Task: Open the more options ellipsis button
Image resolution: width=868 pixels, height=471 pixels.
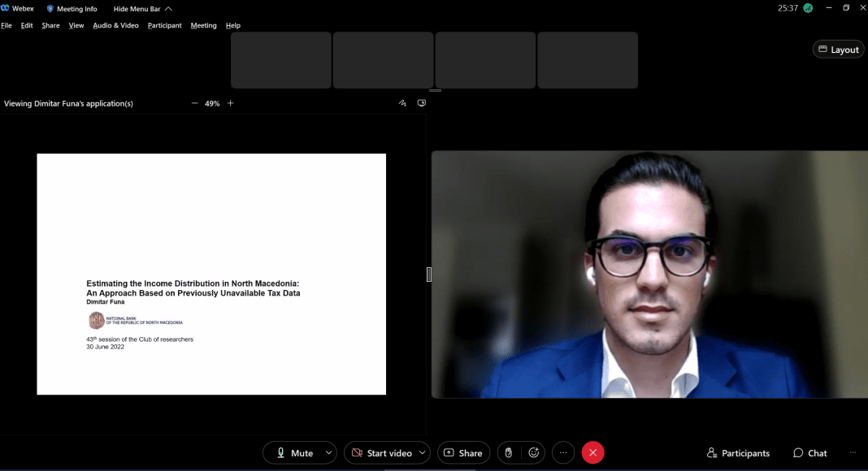Action: [563, 453]
